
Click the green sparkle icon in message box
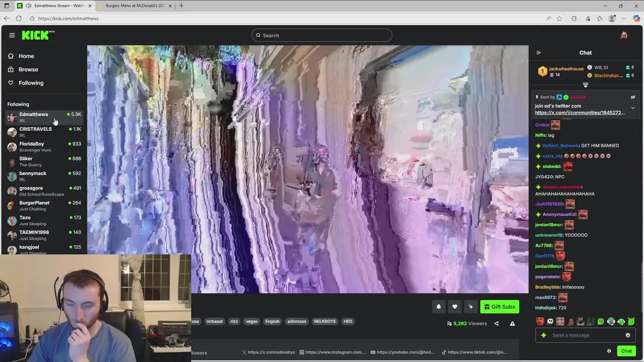pos(543,335)
